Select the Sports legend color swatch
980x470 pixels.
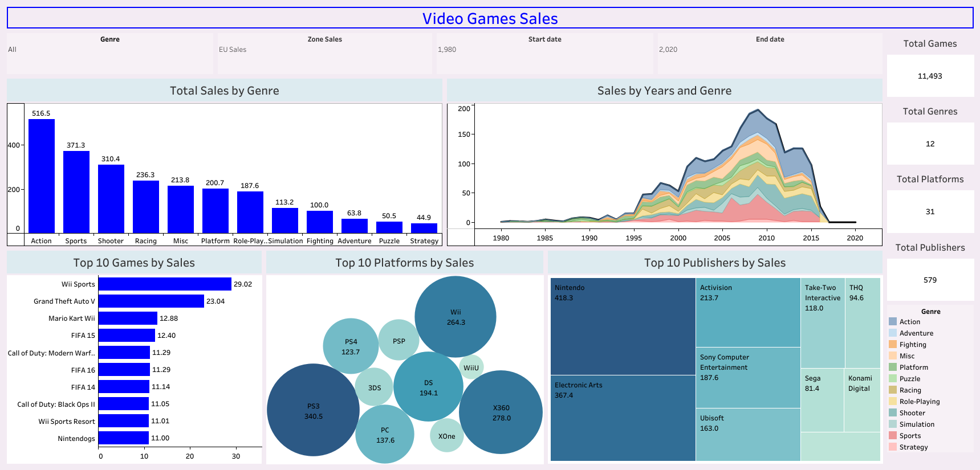[893, 436]
